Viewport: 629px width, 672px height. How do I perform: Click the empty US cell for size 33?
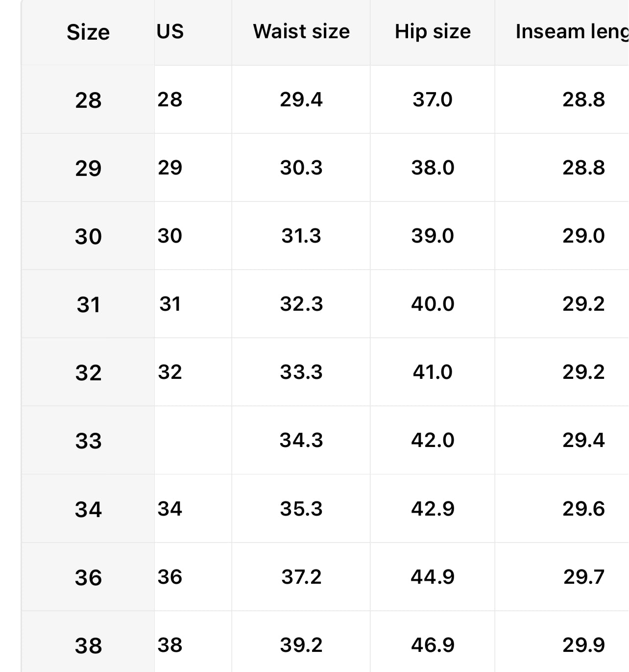point(193,440)
